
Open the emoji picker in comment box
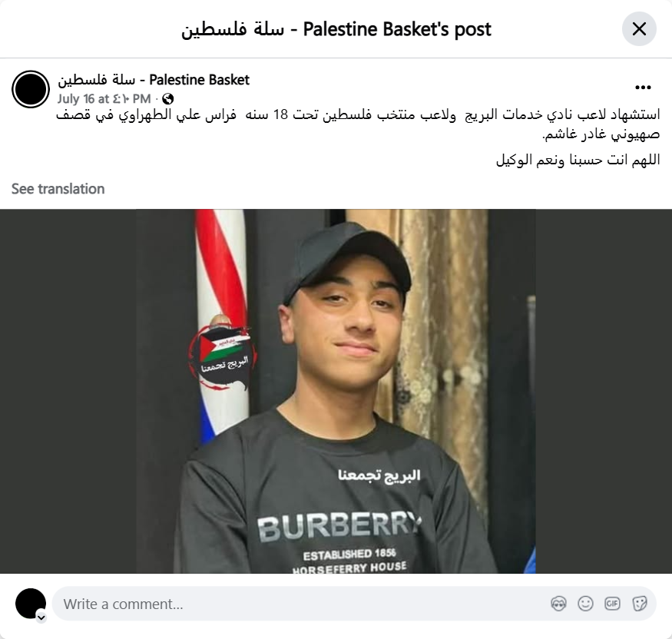585,604
